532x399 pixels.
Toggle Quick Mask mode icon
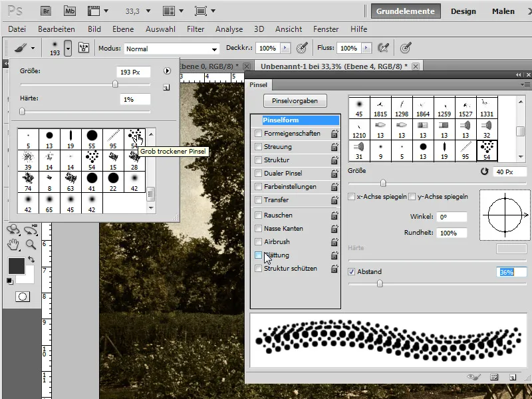[23, 297]
